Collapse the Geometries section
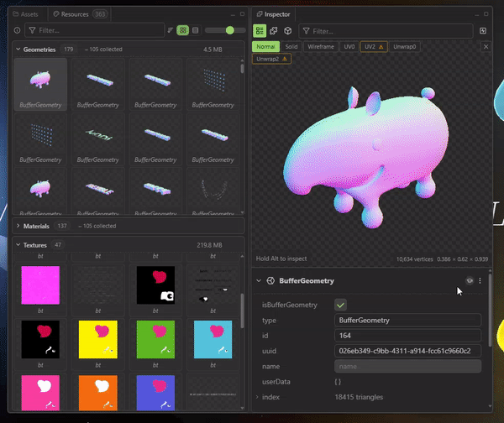This screenshot has height=423, width=504. tap(18, 50)
